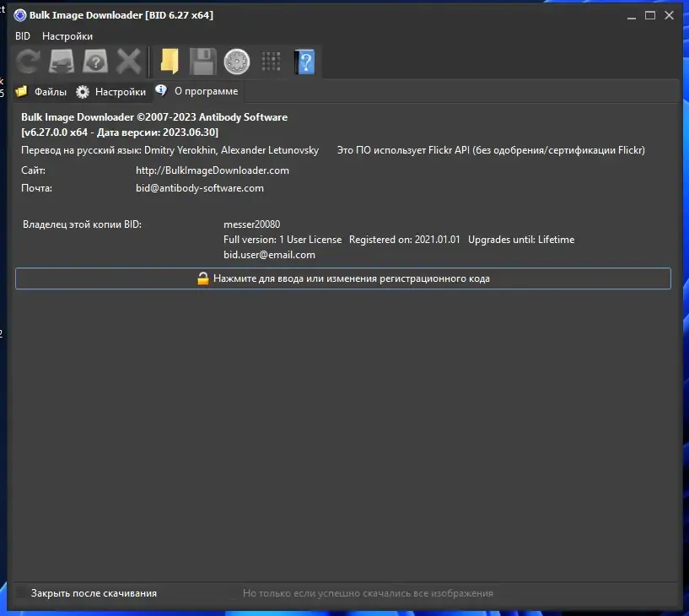This screenshot has height=616, width=689.
Task: Click the Upgrades until: Lifetime text
Action: [521, 240]
